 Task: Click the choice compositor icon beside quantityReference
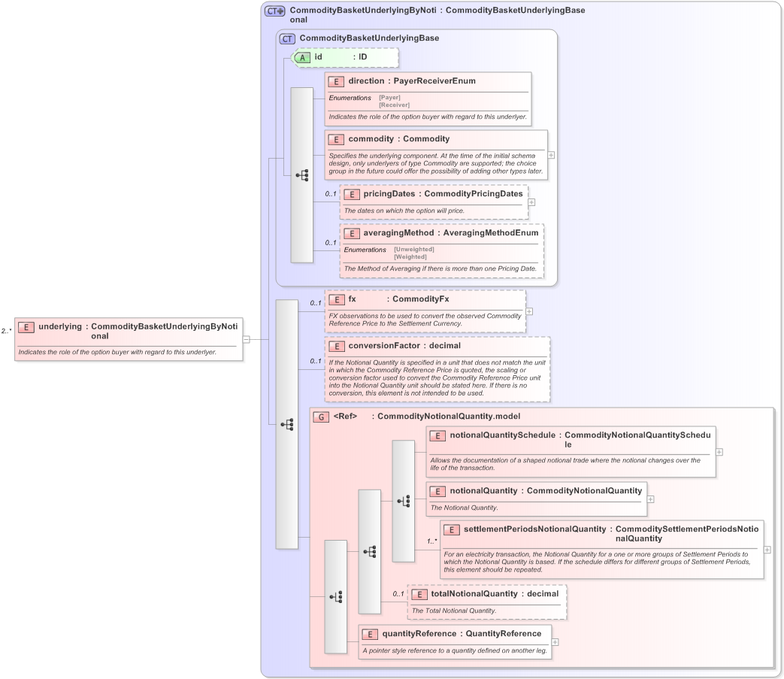point(335,596)
